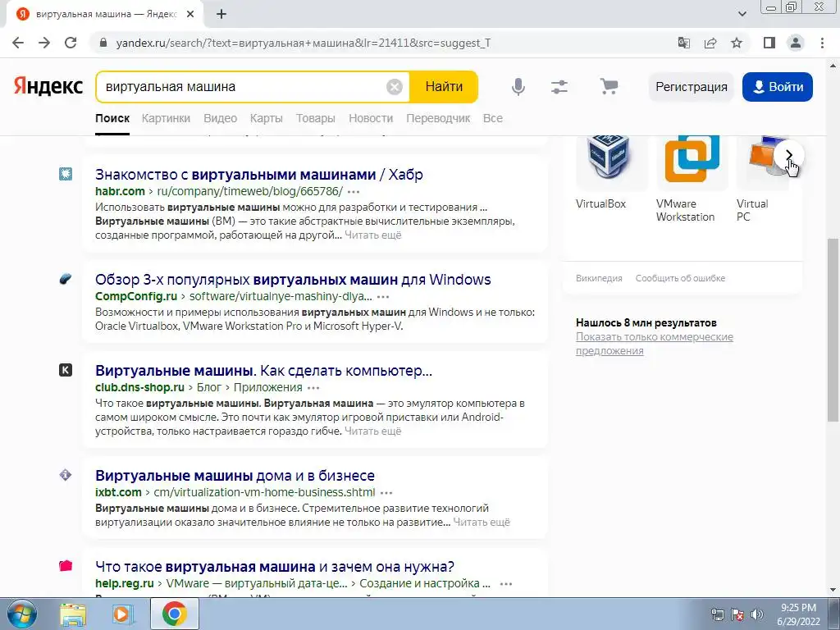Click the share page icon in address bar

pyautogui.click(x=710, y=43)
